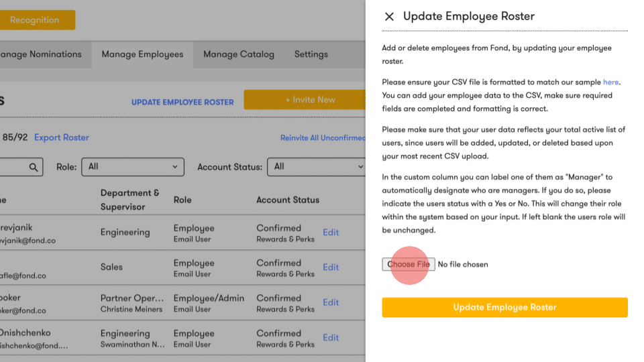Click supervisor name Christine Meiners
This screenshot has width=644, height=362.
pos(131,309)
